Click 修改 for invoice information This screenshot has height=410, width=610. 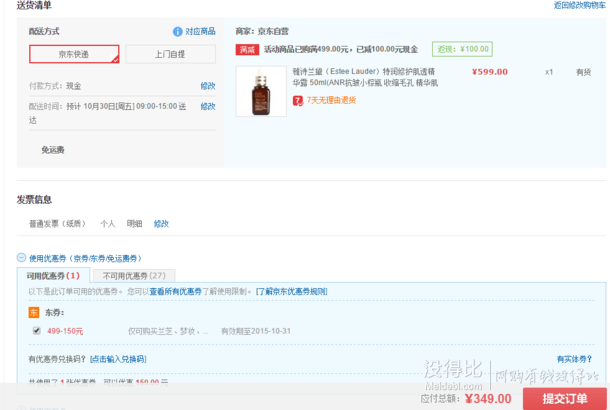(x=161, y=224)
